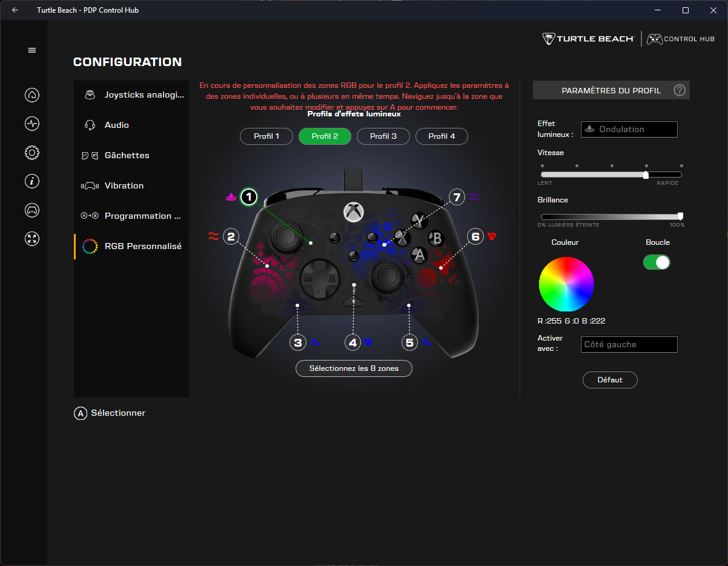The width and height of the screenshot is (728, 566).
Task: Enable the Boucle toggle
Action: coord(657,262)
